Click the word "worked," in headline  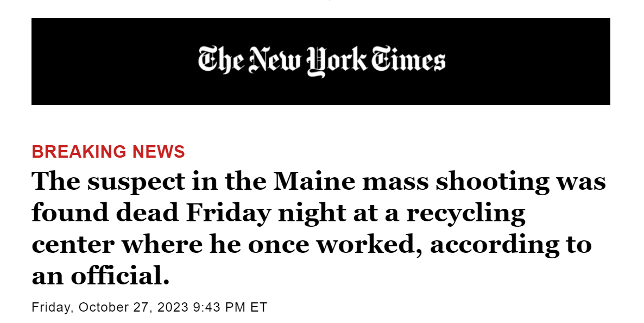(x=370, y=245)
